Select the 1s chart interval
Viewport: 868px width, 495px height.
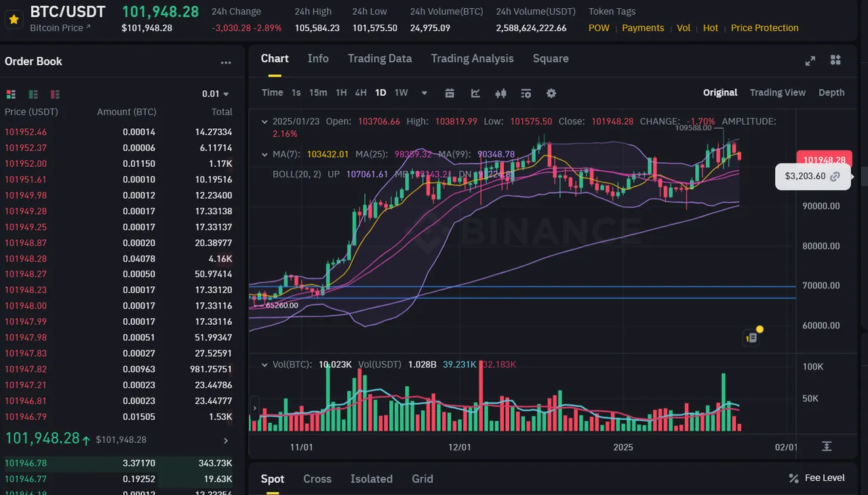click(x=296, y=93)
